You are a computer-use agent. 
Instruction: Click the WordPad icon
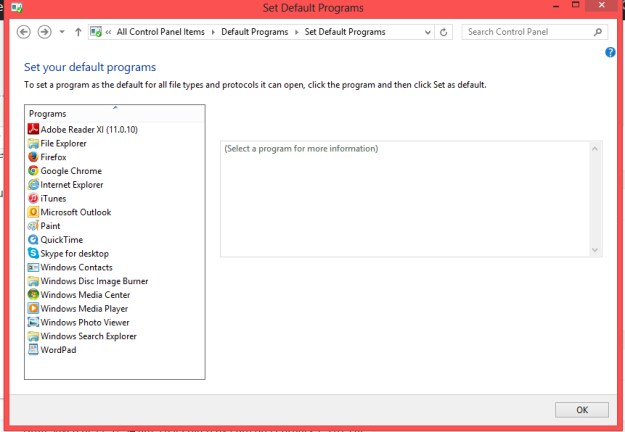coord(33,350)
